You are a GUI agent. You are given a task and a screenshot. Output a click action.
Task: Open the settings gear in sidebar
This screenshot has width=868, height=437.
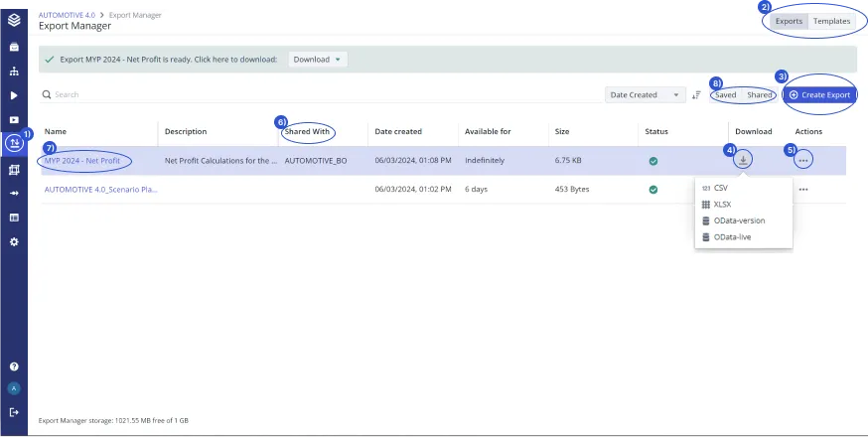tap(14, 242)
